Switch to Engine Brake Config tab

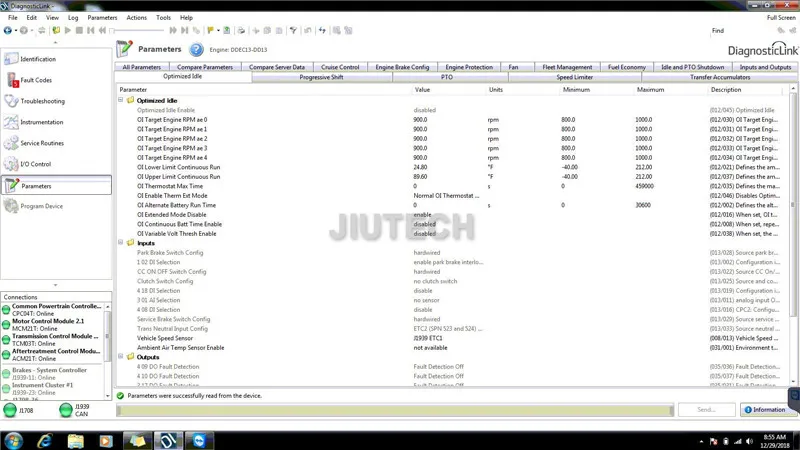(x=402, y=67)
